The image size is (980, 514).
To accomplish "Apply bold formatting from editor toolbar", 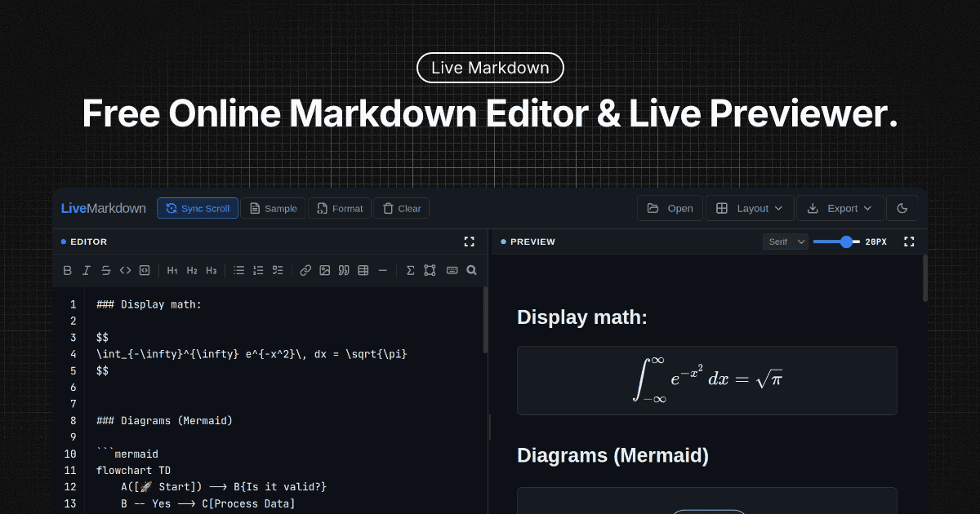I will (68, 270).
